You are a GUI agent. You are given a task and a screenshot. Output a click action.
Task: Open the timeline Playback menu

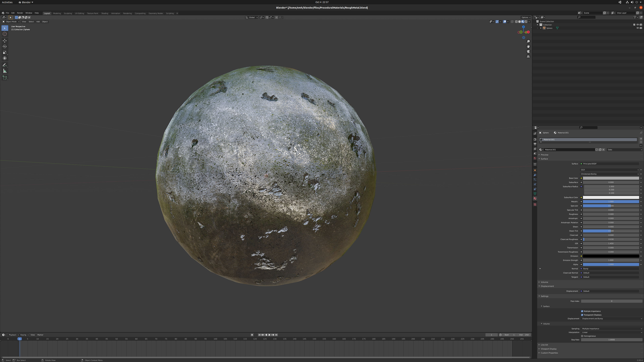coord(13,335)
